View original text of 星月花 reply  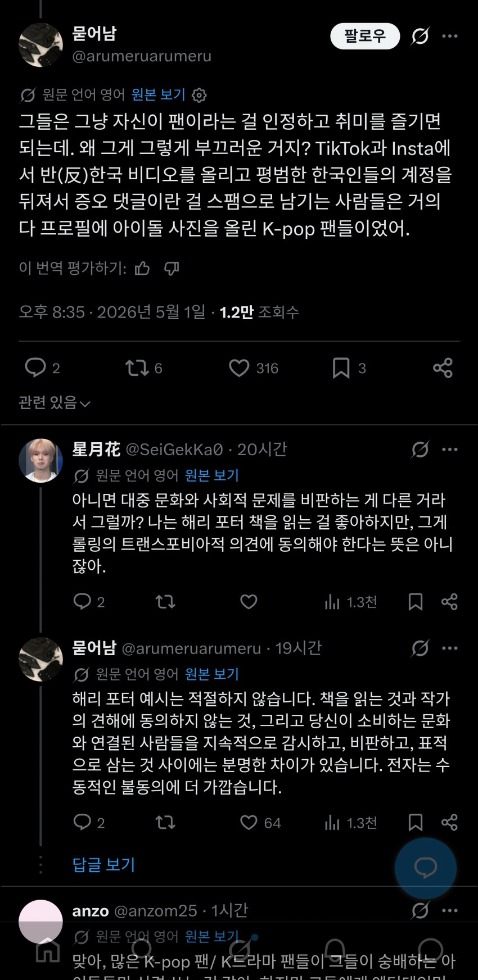[212, 475]
